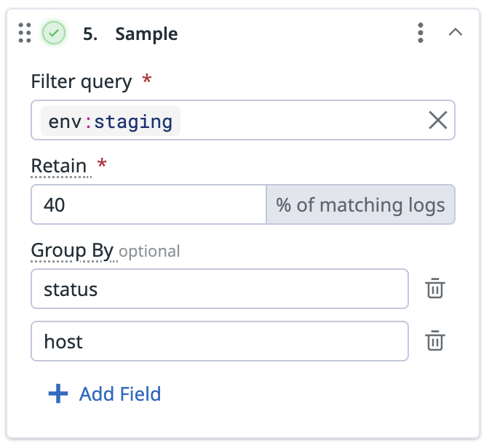Remove the host group-by field
This screenshot has height=448, width=489.
[435, 341]
